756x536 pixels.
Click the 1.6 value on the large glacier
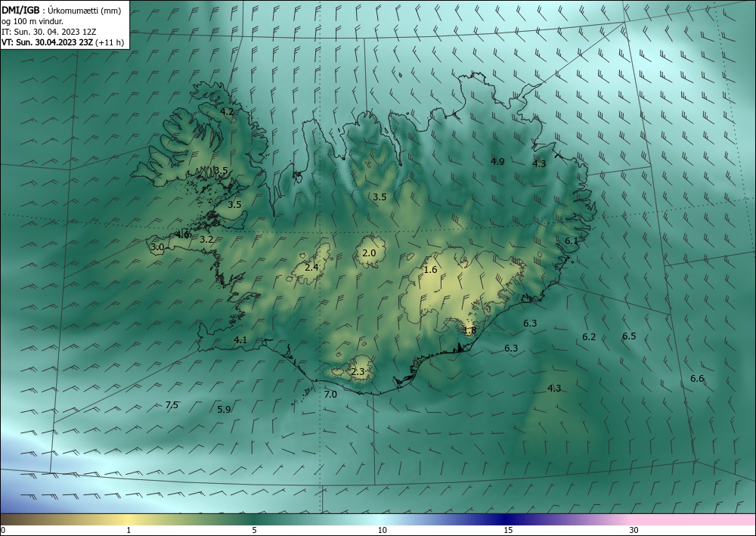(431, 269)
